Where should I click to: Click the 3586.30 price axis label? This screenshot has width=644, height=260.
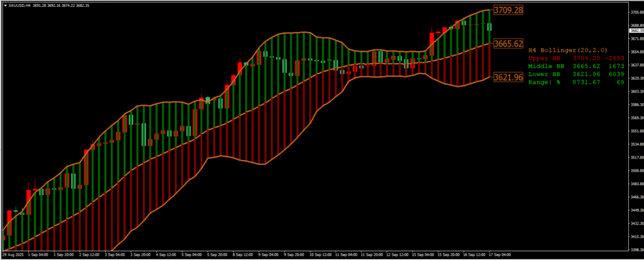(636, 105)
